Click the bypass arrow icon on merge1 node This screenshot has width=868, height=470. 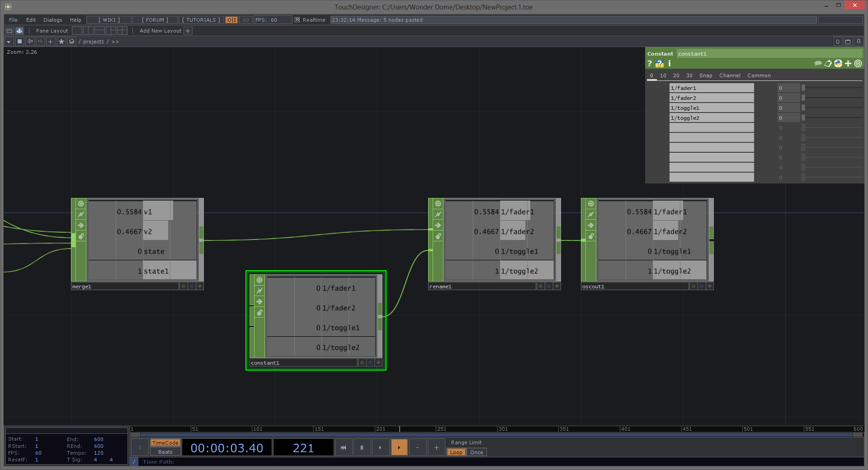coord(81,226)
